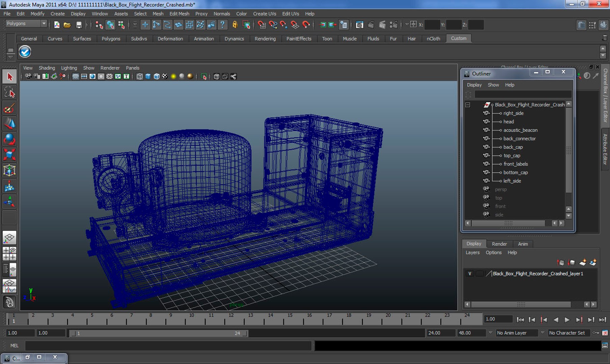The height and width of the screenshot is (364, 610).
Task: Click the Save Scene disk icon
Action: [x=79, y=25]
